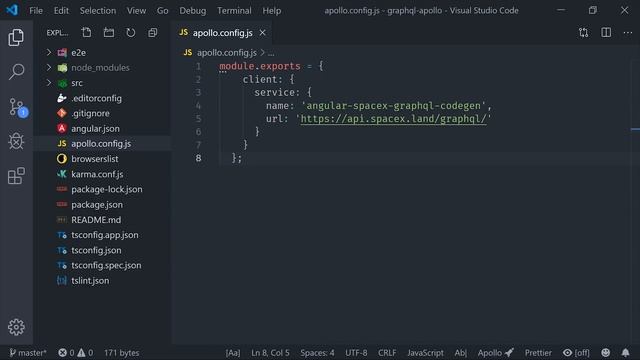
Task: Collapse all folders in Explorer
Action: tap(153, 33)
